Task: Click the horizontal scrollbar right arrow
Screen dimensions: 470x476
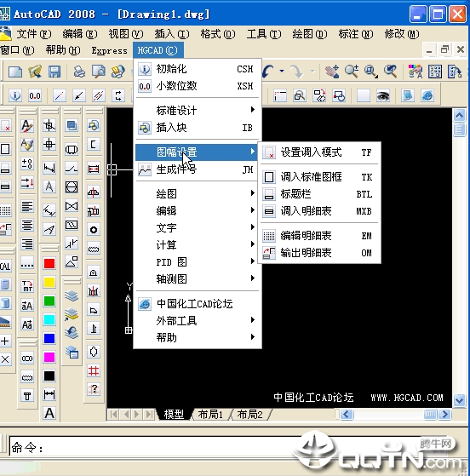Action: point(445,414)
